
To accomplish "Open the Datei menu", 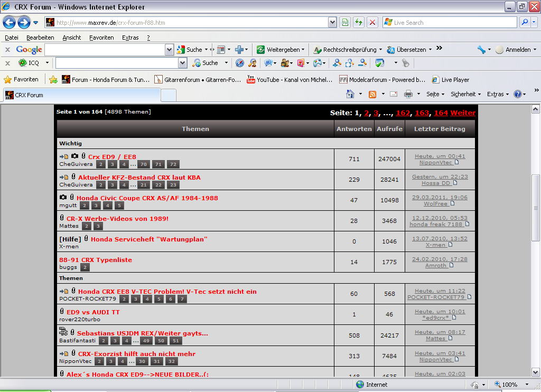I will coord(12,38).
